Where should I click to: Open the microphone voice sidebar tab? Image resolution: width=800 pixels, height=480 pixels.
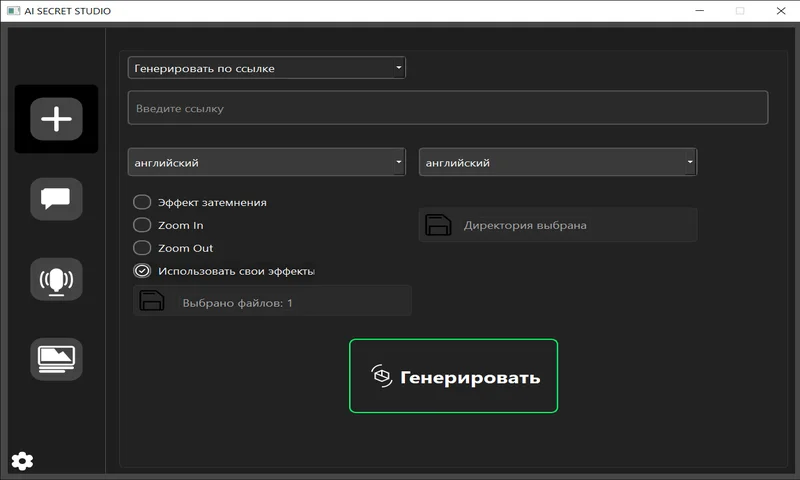click(x=56, y=279)
